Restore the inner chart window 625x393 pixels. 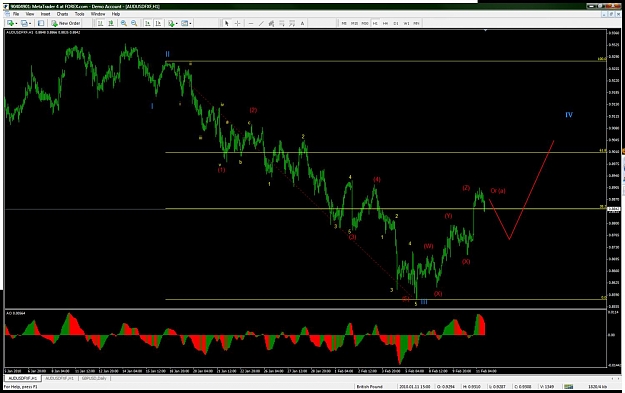click(611, 14)
